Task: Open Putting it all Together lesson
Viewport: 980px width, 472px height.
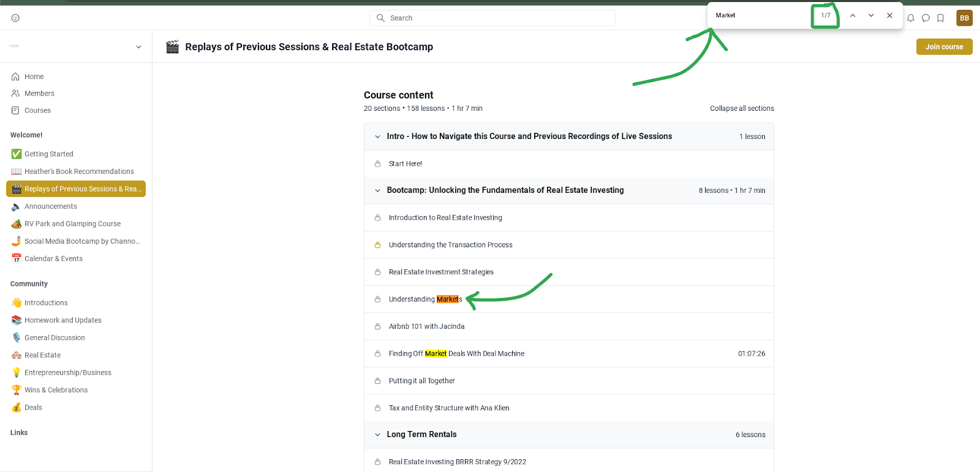Action: tap(569, 381)
